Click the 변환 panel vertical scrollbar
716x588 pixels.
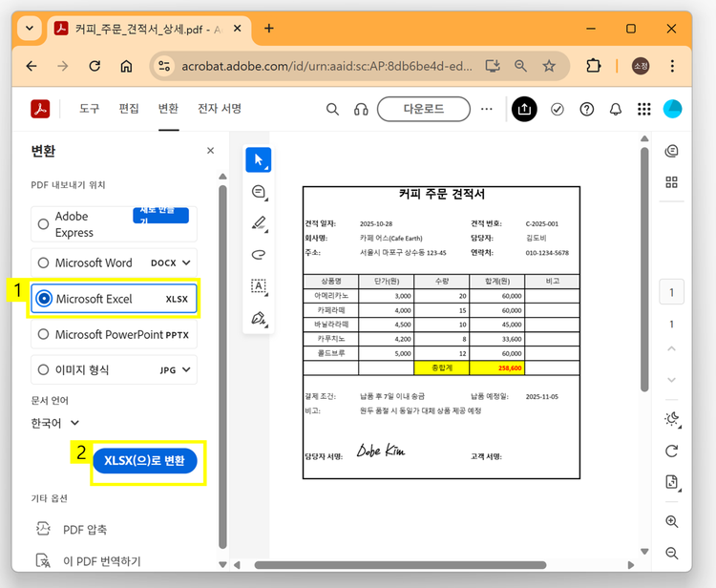(x=222, y=367)
